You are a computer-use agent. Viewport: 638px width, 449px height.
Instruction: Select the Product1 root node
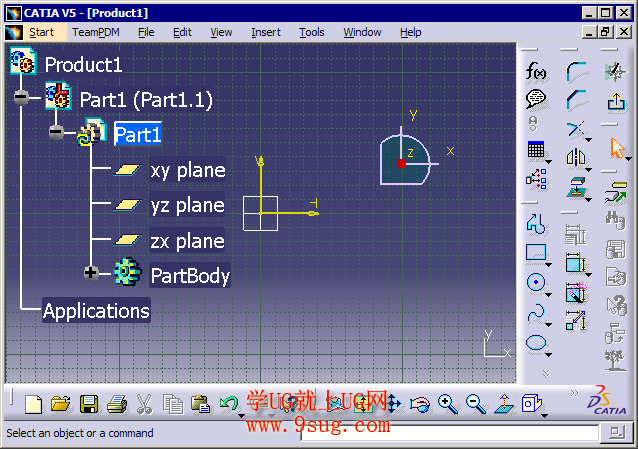[x=83, y=64]
